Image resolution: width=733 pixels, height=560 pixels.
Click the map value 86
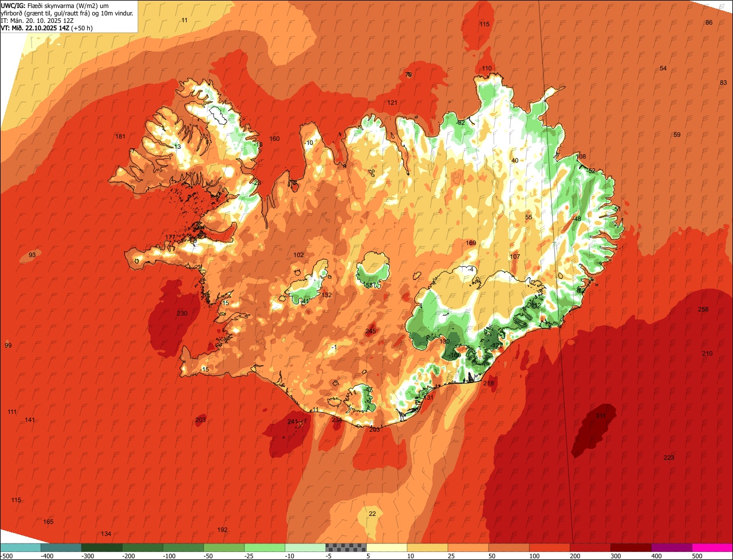click(709, 22)
